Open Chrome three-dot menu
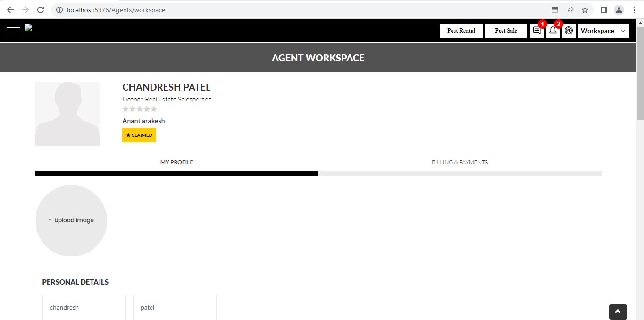 (x=634, y=10)
